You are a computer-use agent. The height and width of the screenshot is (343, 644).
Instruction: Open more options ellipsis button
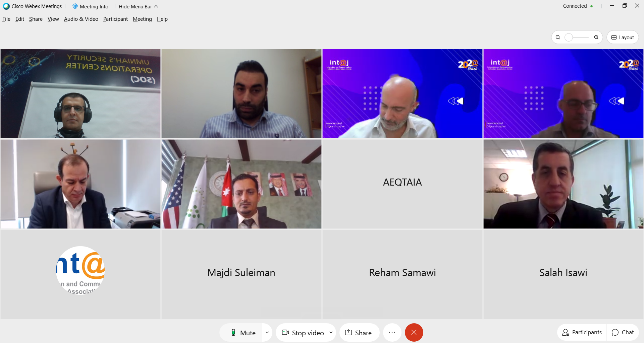[392, 332]
